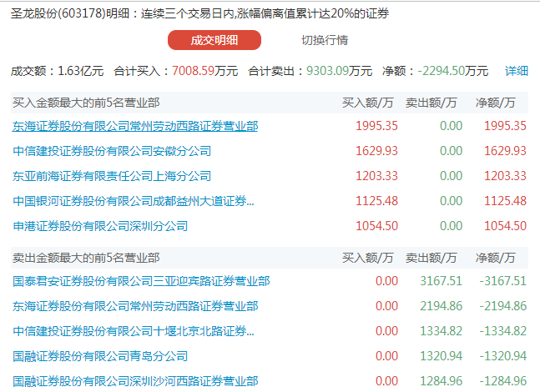
Task: Click 净额/万 column header in sell table
Action: point(495,258)
